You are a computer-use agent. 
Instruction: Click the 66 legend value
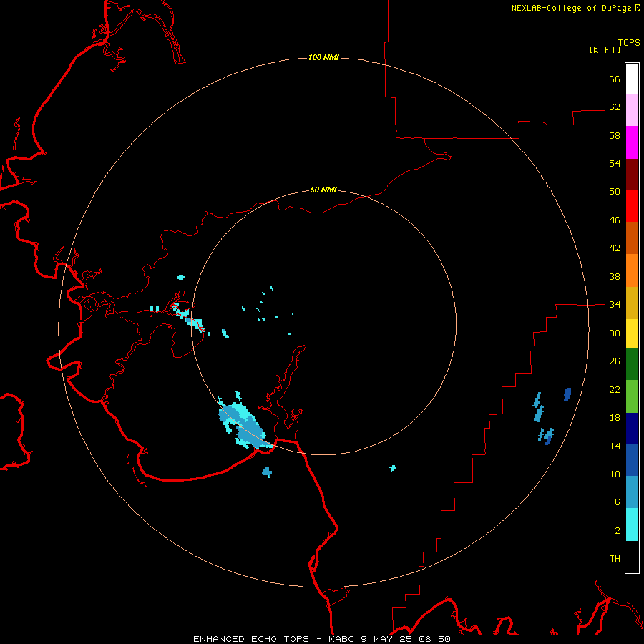coord(615,79)
